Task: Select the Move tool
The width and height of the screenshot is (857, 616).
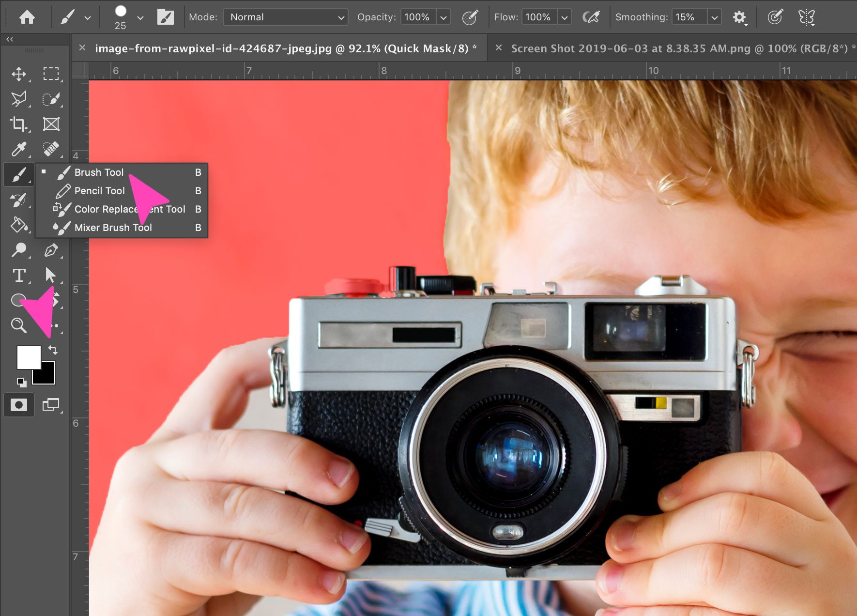Action: [19, 74]
